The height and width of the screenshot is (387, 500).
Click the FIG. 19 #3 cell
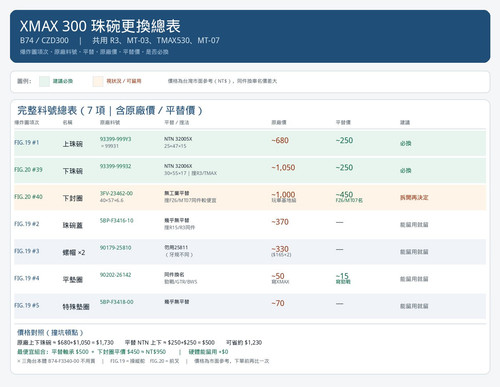(27, 251)
